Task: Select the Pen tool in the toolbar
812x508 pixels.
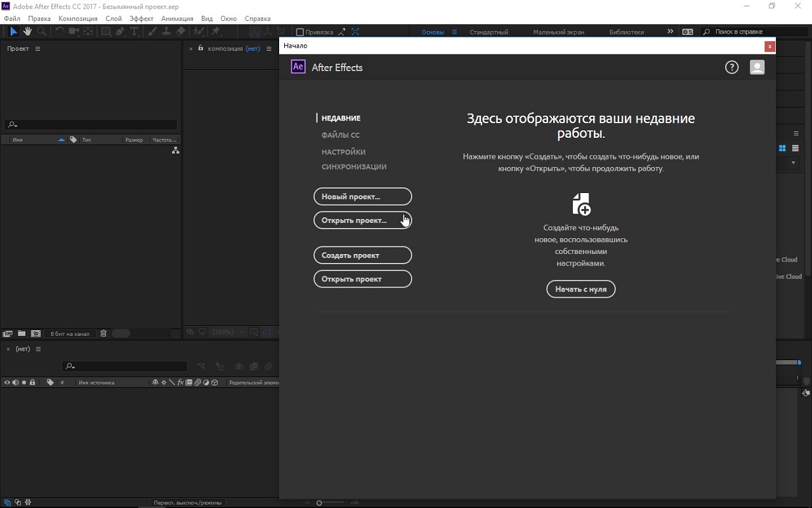Action: (120, 32)
